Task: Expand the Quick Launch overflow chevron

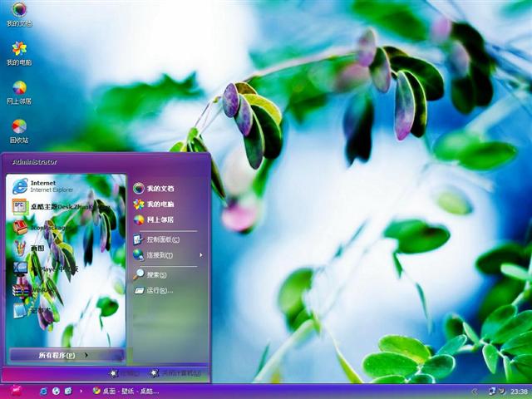Action: click(x=81, y=392)
